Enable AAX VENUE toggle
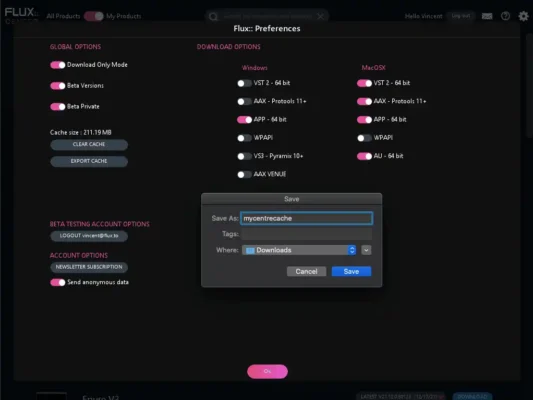The image size is (533, 400). coord(244,175)
